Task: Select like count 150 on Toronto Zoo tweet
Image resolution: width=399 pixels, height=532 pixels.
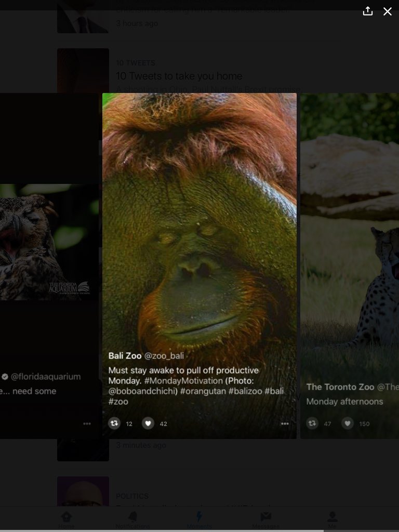Action: pos(364,424)
